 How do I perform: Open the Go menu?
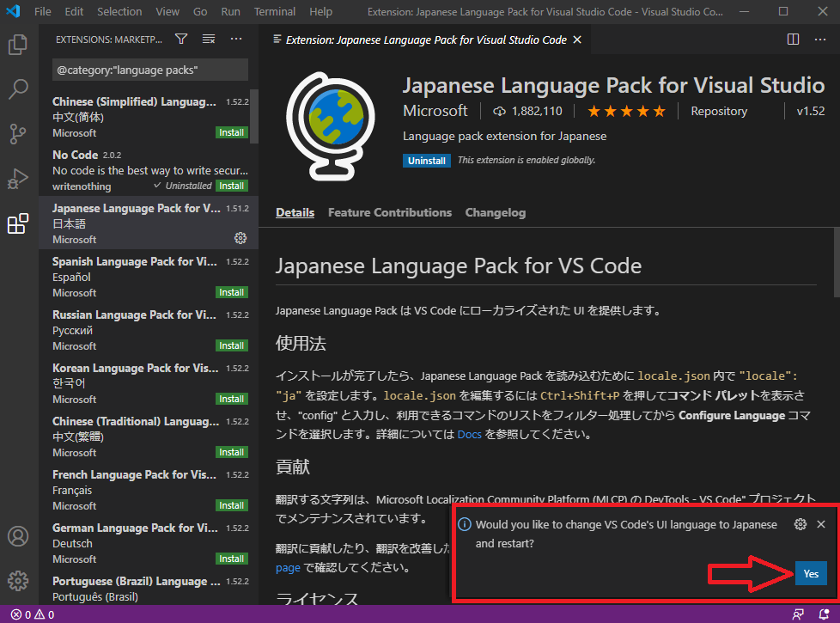click(x=200, y=11)
